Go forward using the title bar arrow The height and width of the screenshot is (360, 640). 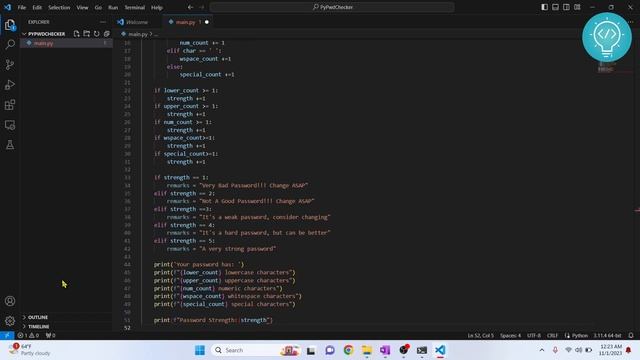click(x=202, y=7)
